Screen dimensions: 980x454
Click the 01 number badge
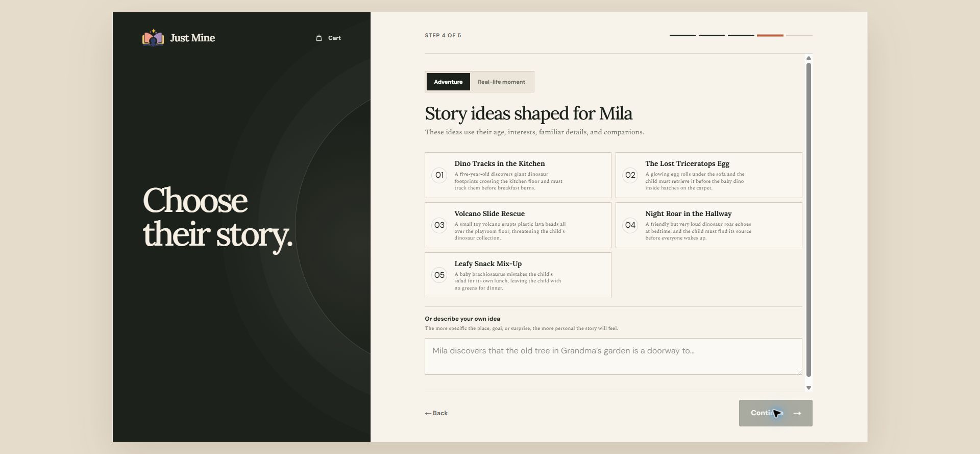click(439, 175)
